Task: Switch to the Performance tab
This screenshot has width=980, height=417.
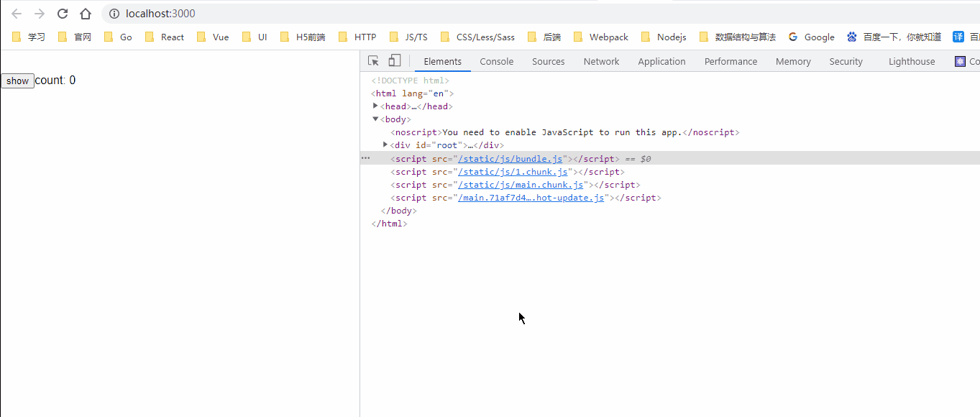Action: pyautogui.click(x=731, y=61)
